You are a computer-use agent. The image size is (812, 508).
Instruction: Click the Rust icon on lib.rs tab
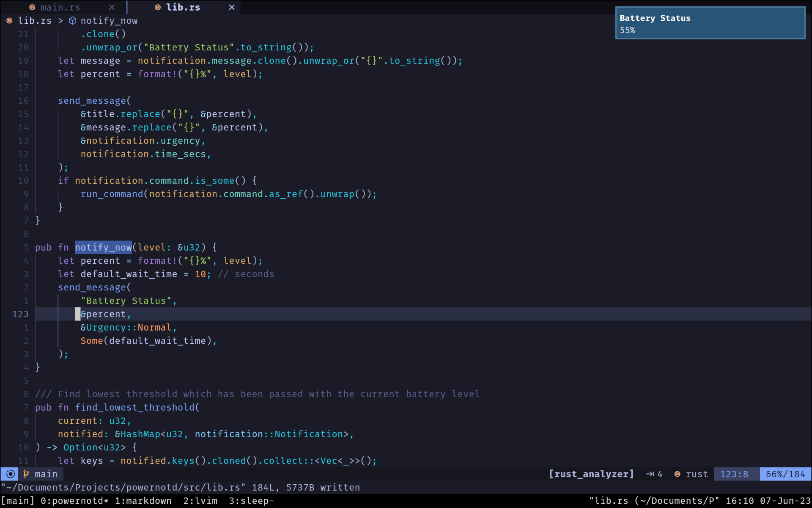[x=158, y=7]
